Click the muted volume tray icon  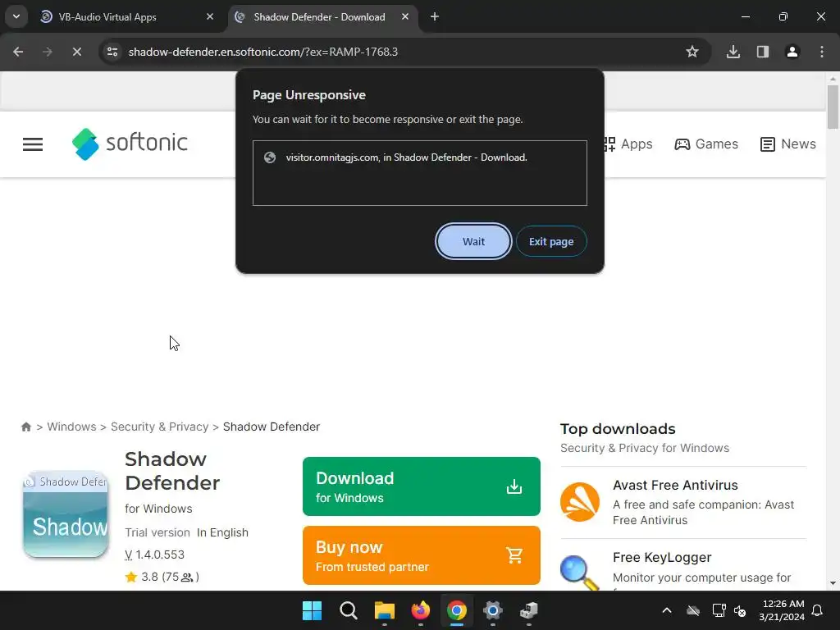(x=741, y=610)
